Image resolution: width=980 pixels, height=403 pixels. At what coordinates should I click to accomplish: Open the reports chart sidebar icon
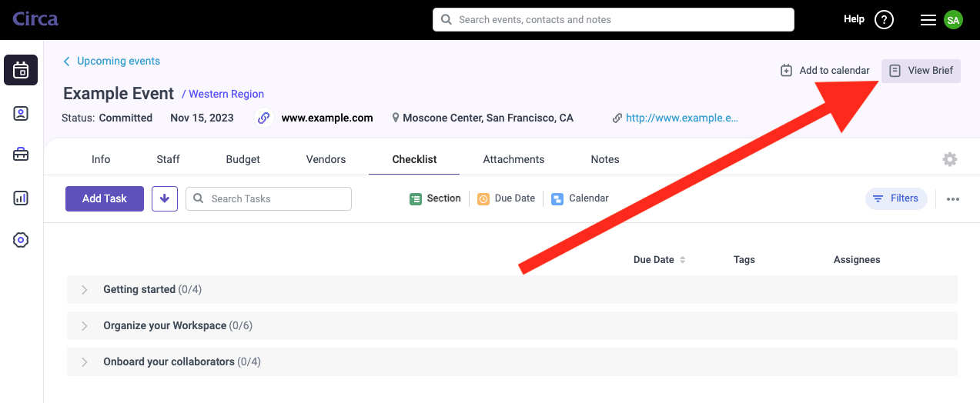click(21, 198)
